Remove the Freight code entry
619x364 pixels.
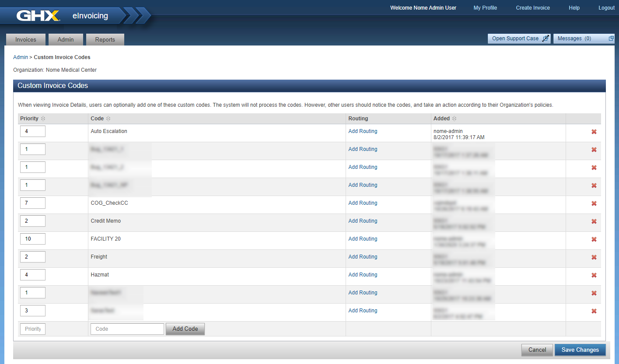(594, 257)
